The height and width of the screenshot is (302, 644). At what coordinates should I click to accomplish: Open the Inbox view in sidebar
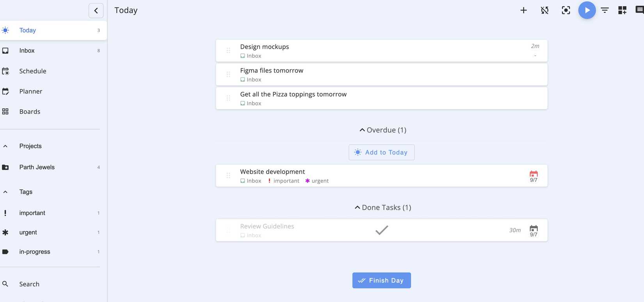coord(27,51)
